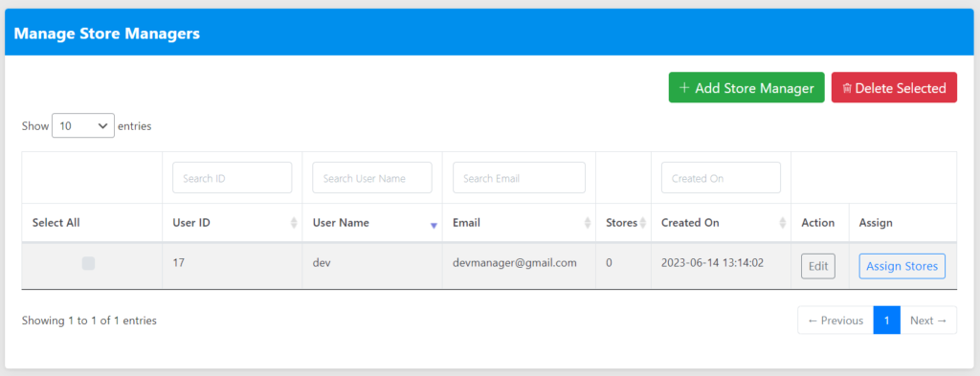Go to Next page
This screenshot has width=980, height=376.
[928, 321]
